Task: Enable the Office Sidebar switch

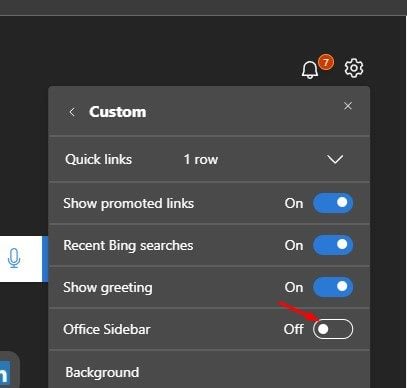Action: [333, 329]
